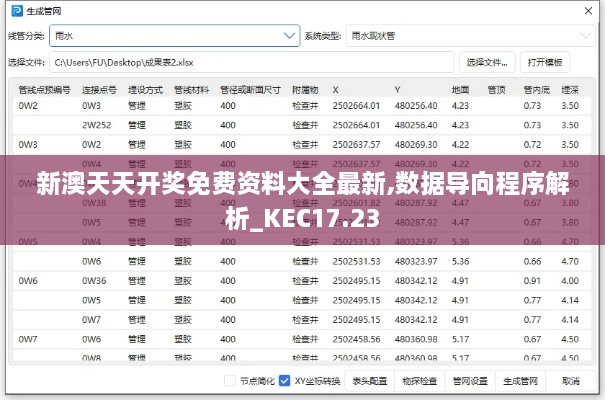Click the 生成管网 button at bottom
Screen dimensions: 605x400
click(x=520, y=381)
